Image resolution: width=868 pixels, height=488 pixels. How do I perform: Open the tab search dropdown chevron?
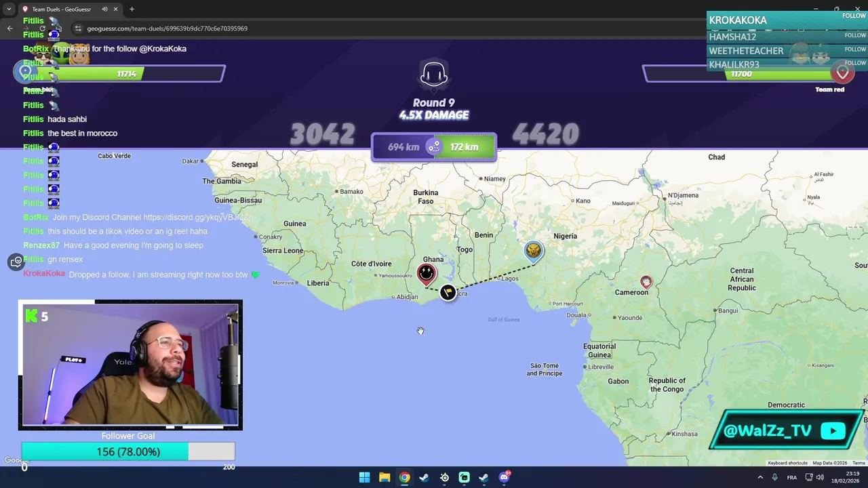tap(9, 9)
